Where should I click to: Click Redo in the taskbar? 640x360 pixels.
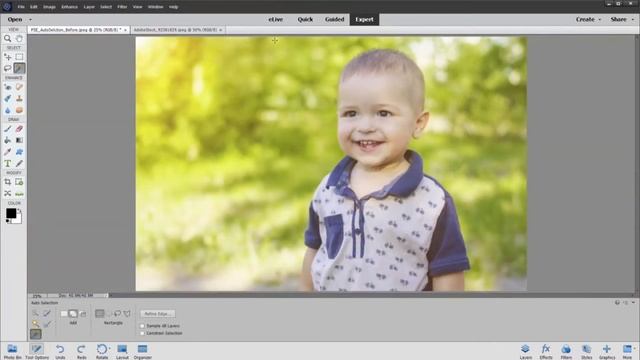tap(81, 351)
